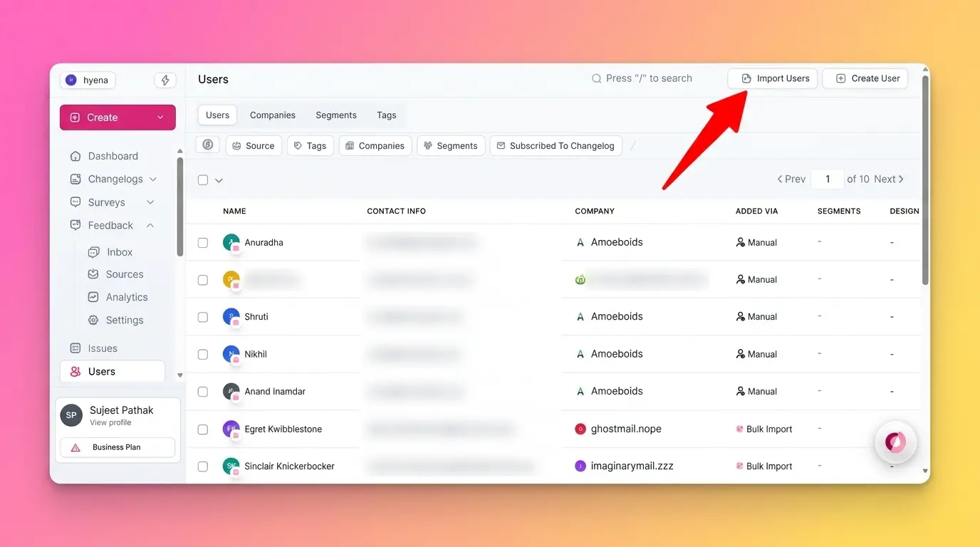Viewport: 980px width, 547px height.
Task: Select the checkbox below Anuradha's row
Action: (203, 280)
